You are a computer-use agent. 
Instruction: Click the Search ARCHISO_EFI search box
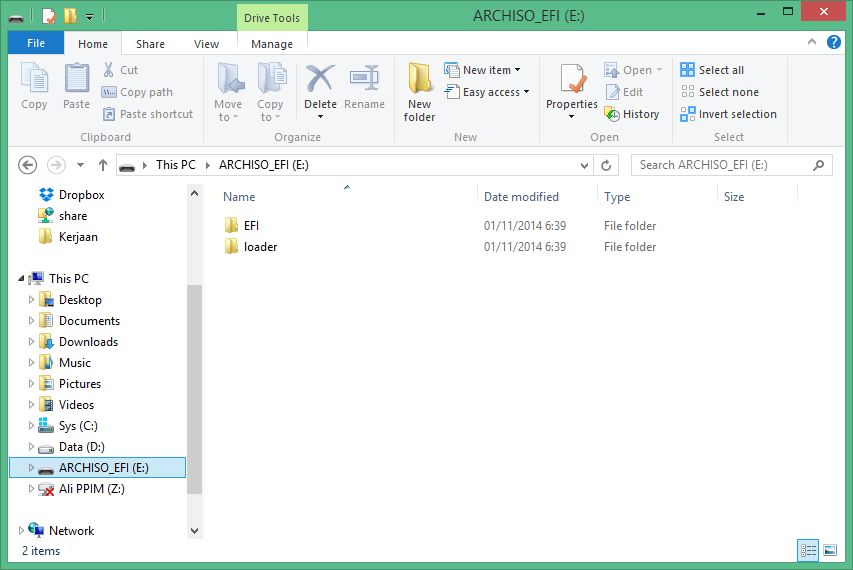pyautogui.click(x=725, y=165)
